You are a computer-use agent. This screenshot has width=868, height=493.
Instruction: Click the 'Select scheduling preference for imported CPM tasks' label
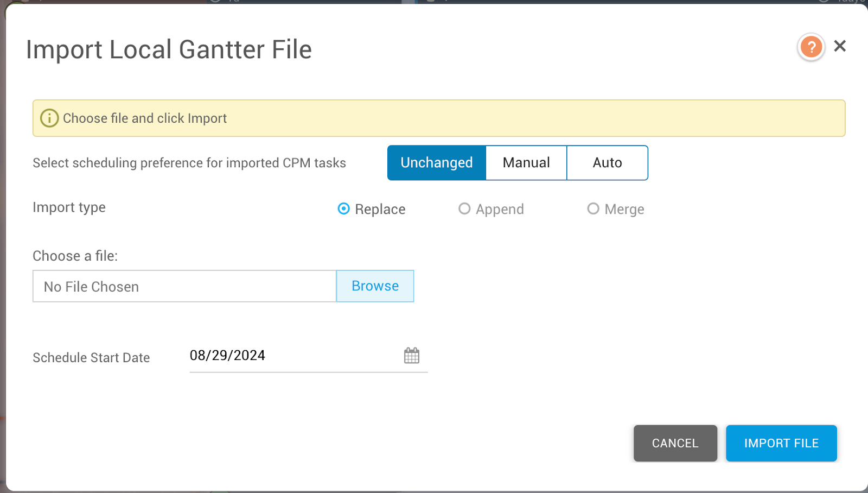pos(189,163)
